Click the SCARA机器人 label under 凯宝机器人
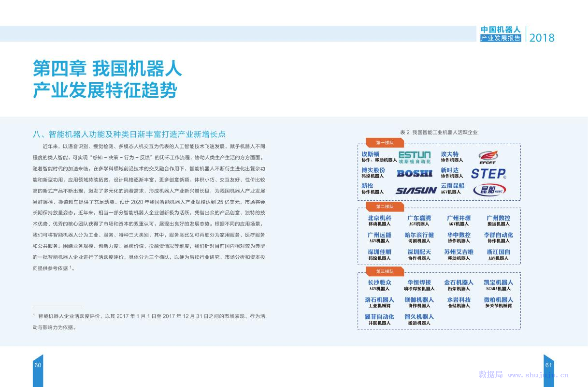Screen dimensions: 588x387 click(x=499, y=289)
